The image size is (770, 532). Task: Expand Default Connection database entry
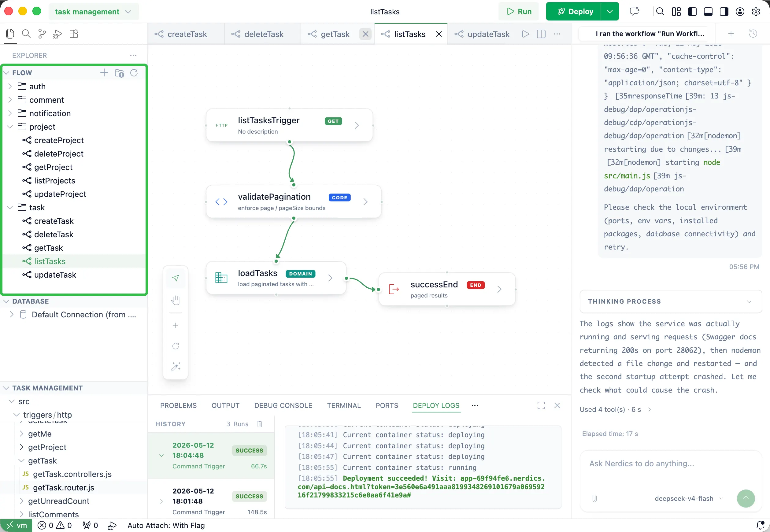click(x=12, y=314)
